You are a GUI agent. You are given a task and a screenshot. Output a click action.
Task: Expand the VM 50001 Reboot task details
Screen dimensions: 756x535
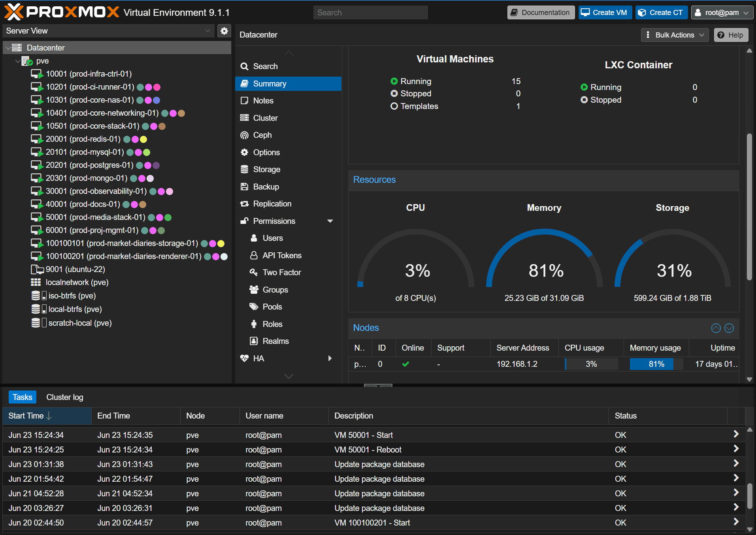[736, 449]
